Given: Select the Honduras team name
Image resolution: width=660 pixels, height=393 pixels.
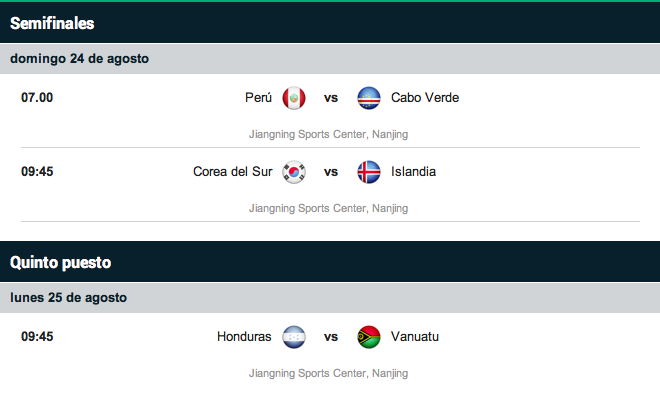Looking at the screenshot, I should click(x=244, y=337).
